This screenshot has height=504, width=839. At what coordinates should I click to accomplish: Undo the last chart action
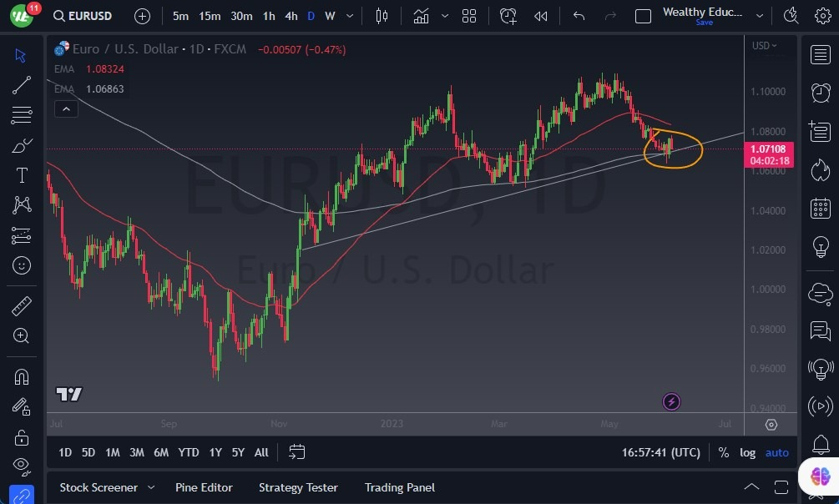point(578,15)
